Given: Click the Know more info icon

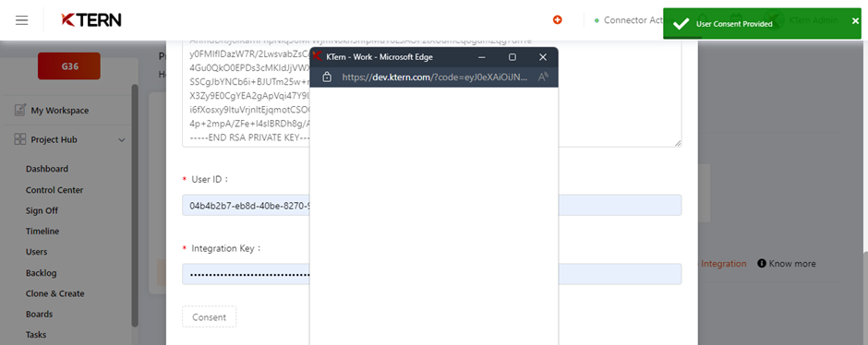Looking at the screenshot, I should [762, 263].
